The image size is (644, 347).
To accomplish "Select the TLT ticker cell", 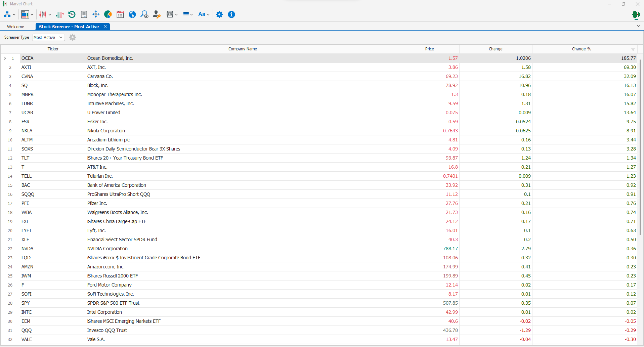I will [53, 158].
